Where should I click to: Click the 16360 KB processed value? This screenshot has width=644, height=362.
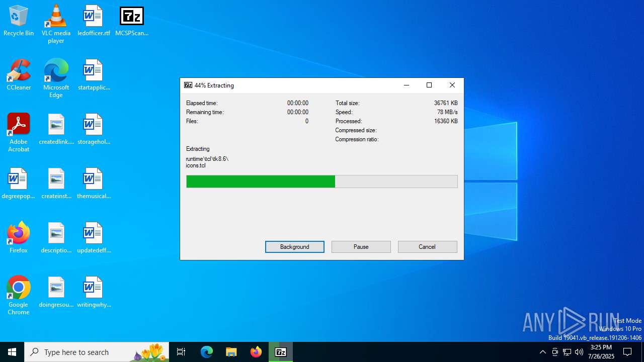coord(446,121)
